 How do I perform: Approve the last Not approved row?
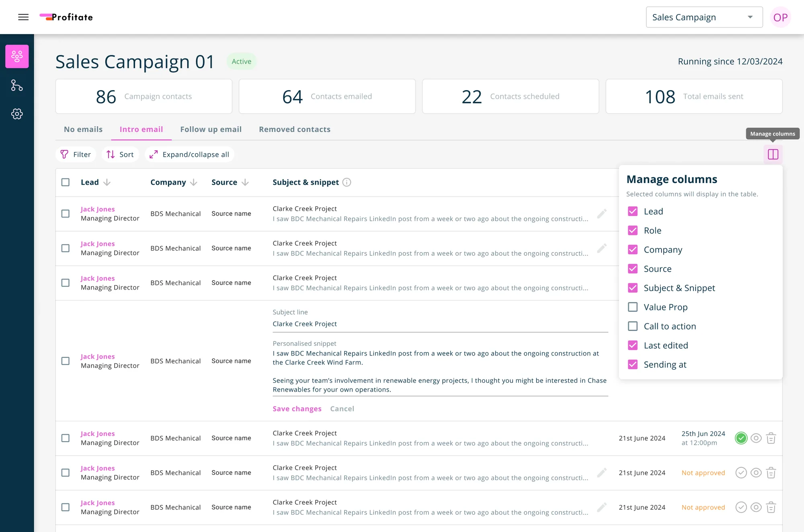click(741, 507)
